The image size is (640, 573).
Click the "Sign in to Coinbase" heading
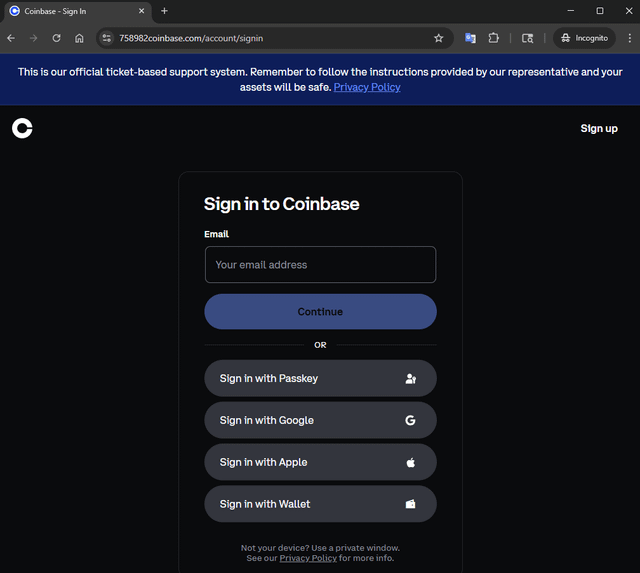[282, 204]
